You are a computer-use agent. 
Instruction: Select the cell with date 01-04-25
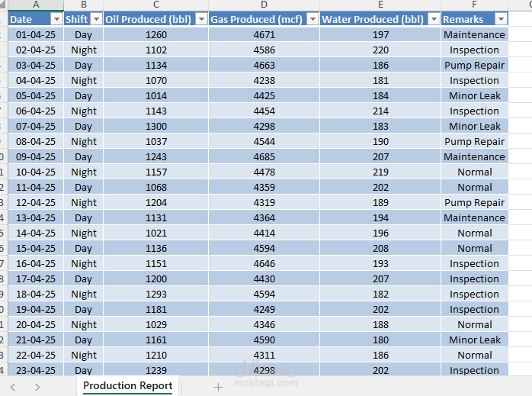point(36,34)
